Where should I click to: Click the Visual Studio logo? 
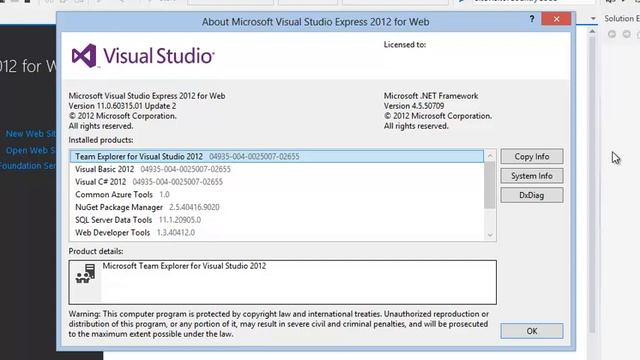[143, 56]
